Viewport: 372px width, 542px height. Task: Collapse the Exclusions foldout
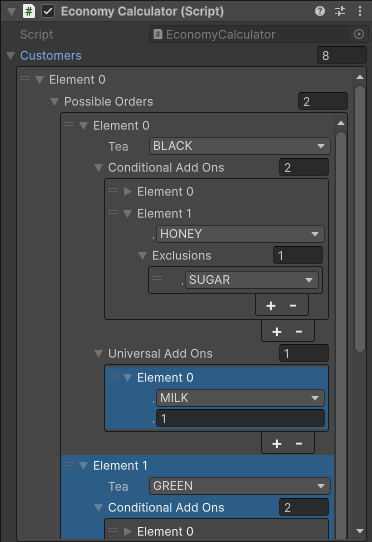[x=142, y=256]
